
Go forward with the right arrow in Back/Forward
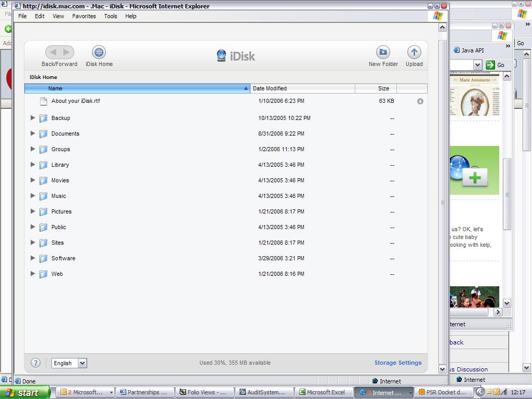pyautogui.click(x=66, y=52)
